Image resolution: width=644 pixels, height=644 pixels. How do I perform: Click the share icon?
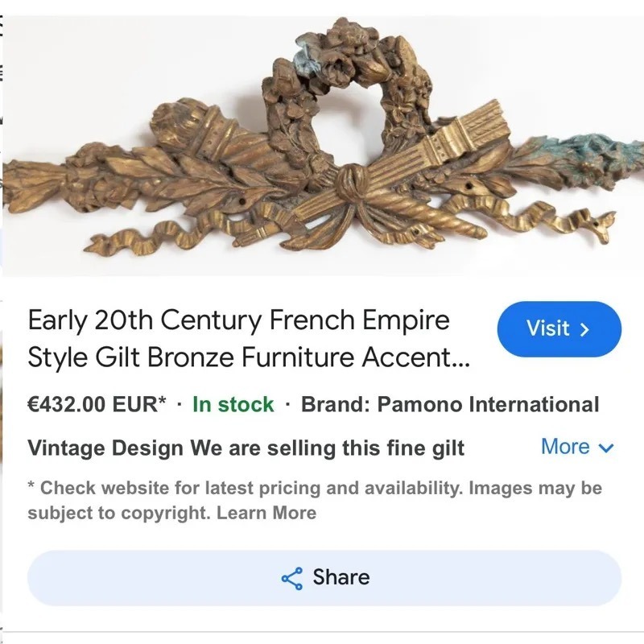click(291, 578)
